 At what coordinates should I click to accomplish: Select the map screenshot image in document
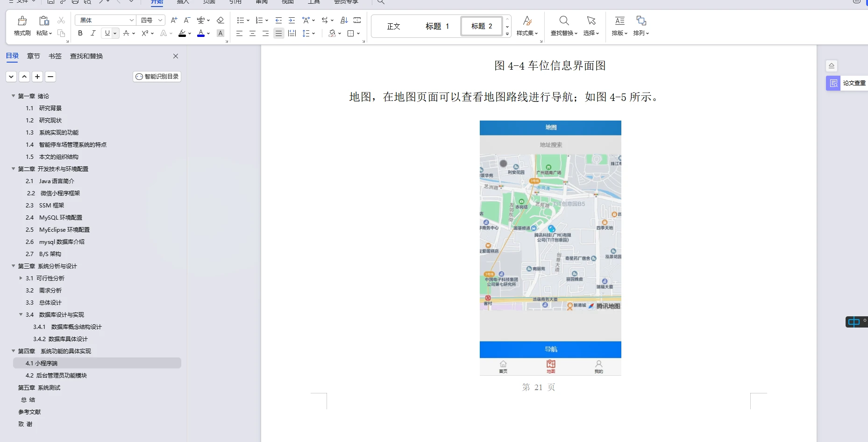coord(550,248)
